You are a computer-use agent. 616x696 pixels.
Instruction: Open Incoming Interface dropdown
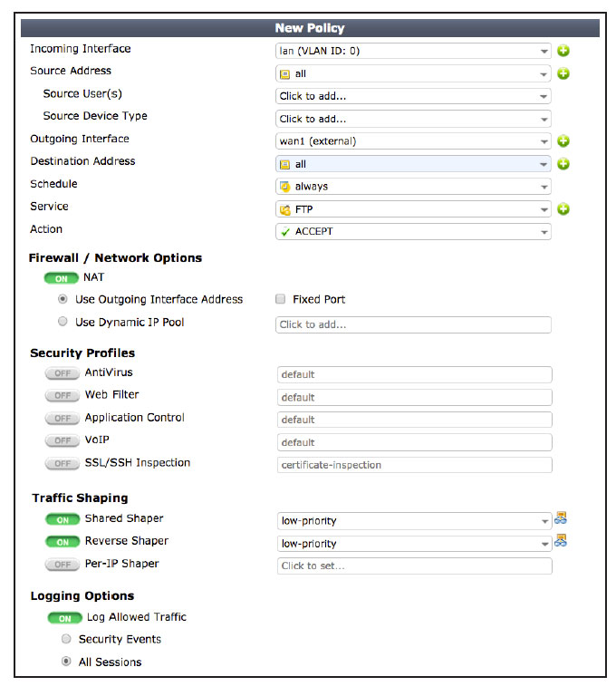tap(413, 51)
